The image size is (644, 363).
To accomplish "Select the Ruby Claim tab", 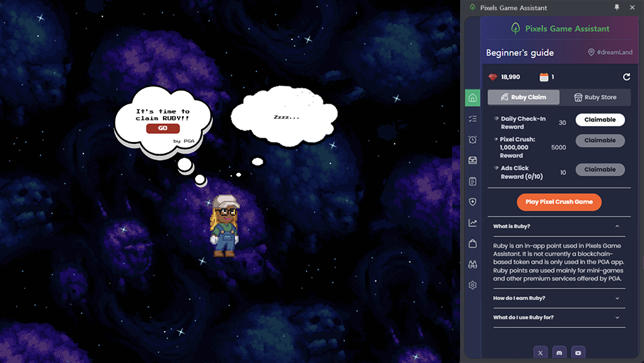I will pos(524,98).
